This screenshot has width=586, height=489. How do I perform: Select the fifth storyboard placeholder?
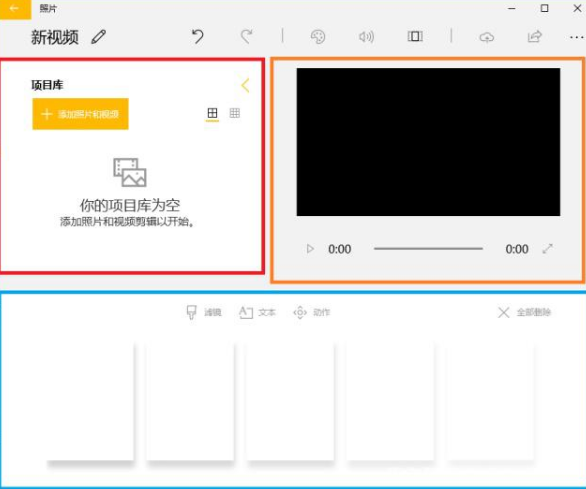491,402
